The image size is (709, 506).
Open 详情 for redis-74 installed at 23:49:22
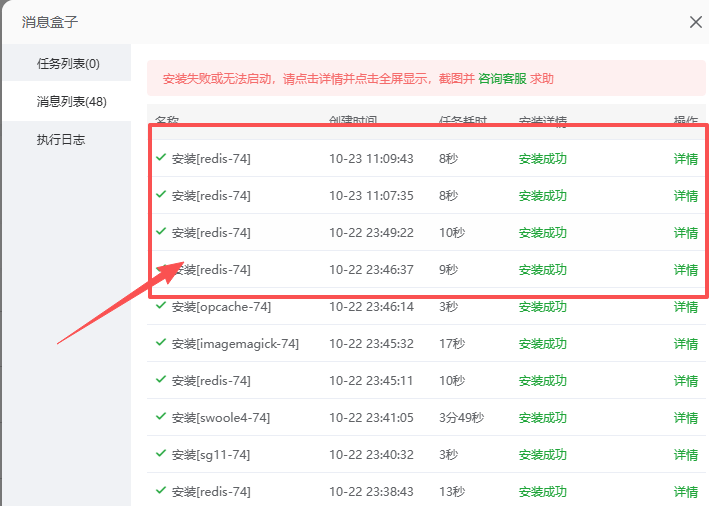point(685,233)
